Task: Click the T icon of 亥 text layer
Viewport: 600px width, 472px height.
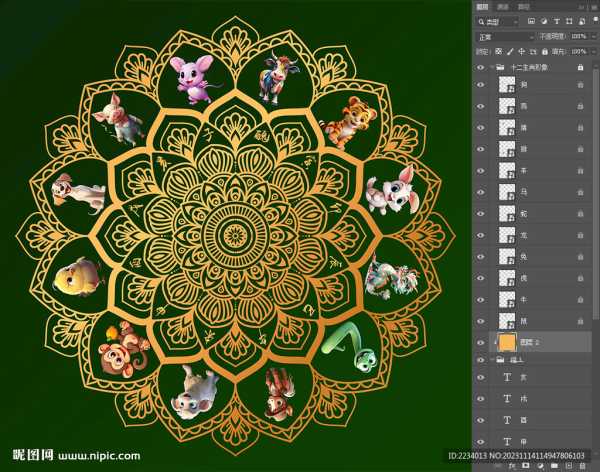Action: (x=507, y=377)
